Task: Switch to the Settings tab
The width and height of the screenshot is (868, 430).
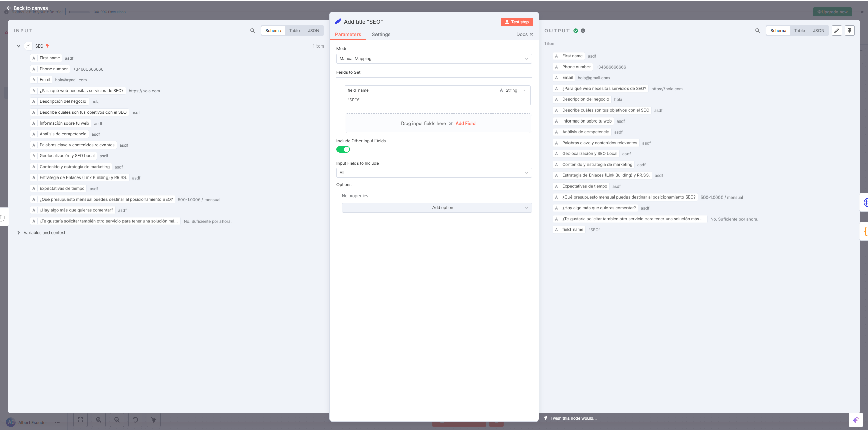Action: 381,34
